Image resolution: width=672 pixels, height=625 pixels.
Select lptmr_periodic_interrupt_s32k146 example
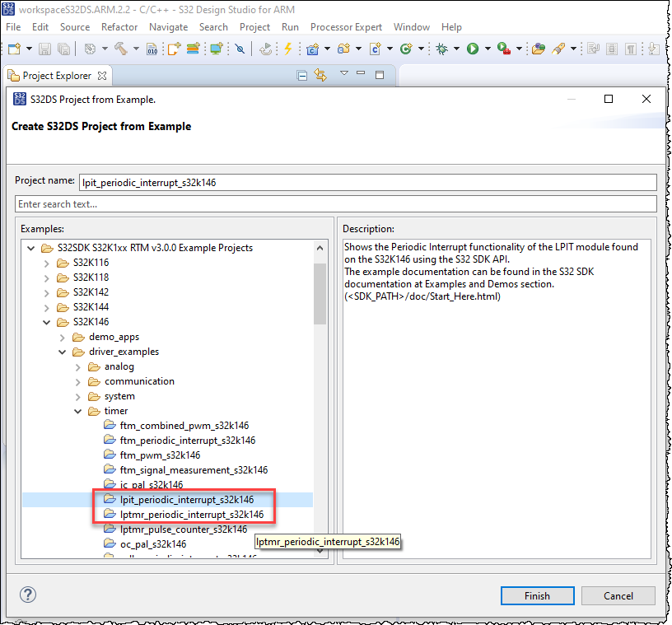click(x=192, y=515)
